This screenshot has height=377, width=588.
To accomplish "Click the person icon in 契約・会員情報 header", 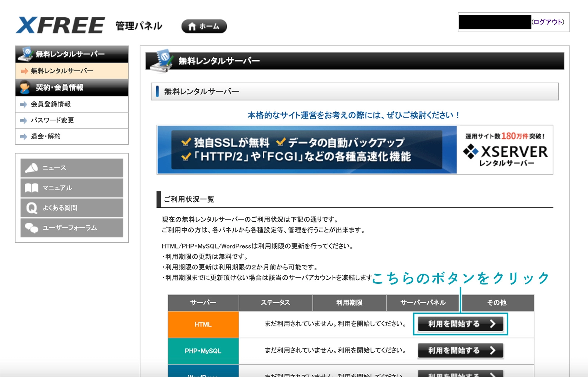I will (x=25, y=87).
